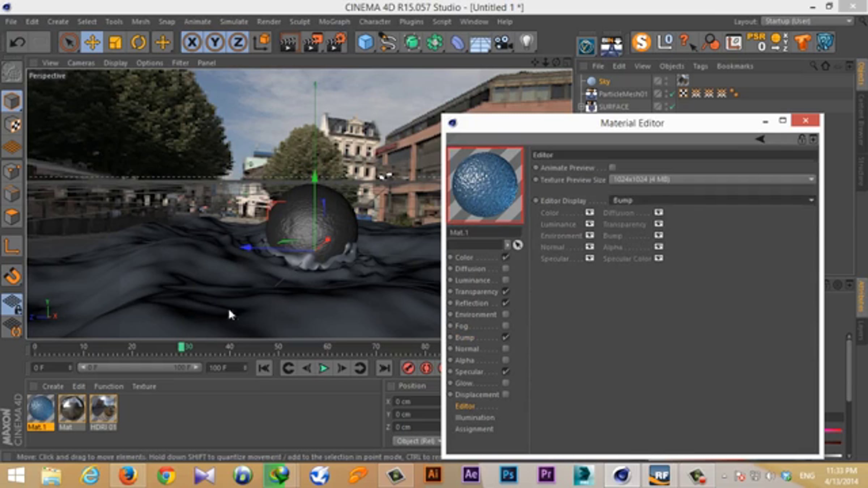
Task: Open the Render menu
Action: [269, 22]
